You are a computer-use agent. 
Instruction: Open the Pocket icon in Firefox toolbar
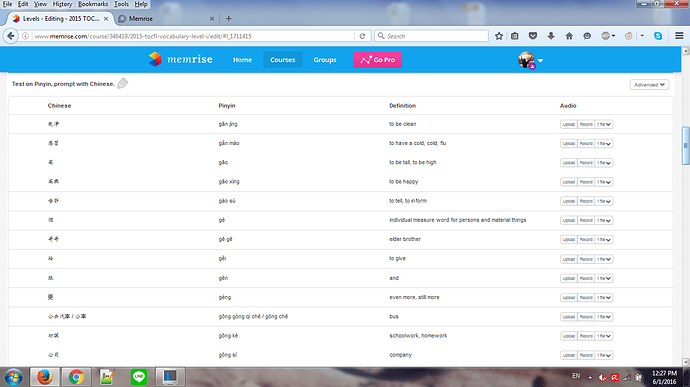[532, 36]
